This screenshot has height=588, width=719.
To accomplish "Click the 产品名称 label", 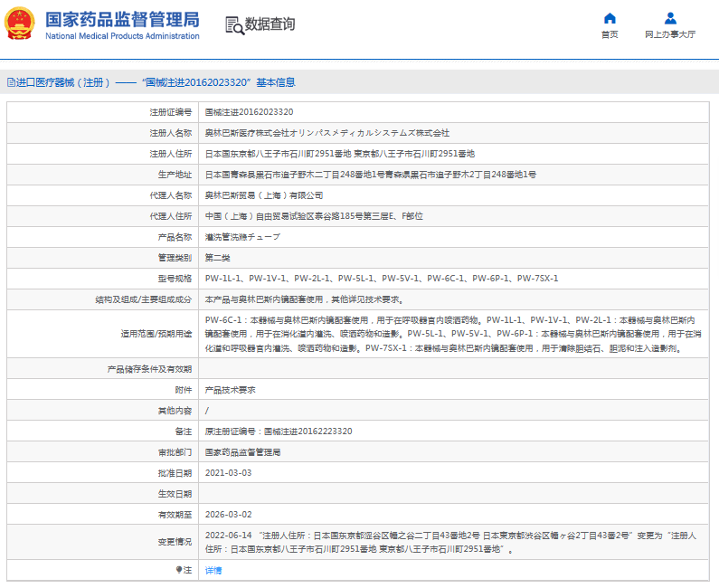I will tap(175, 237).
